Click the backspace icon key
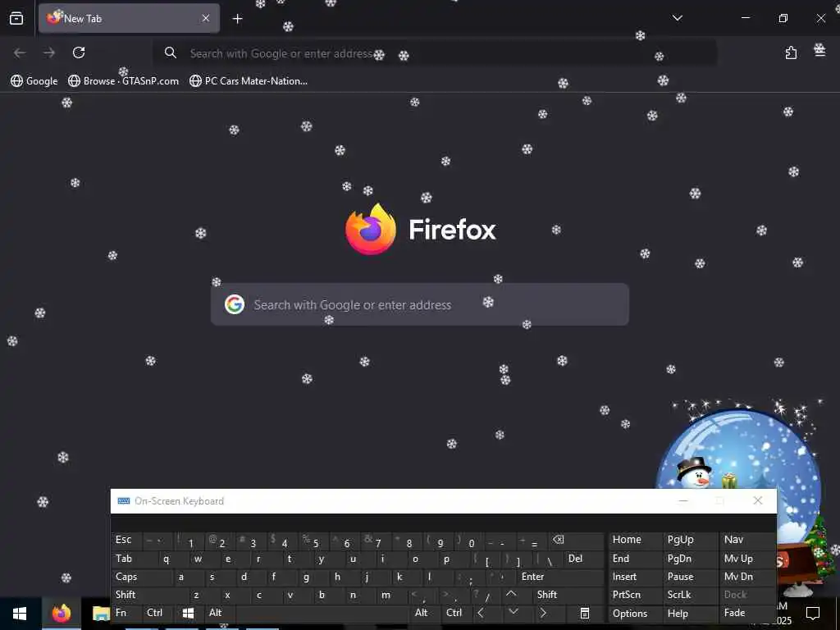The width and height of the screenshot is (840, 630). click(576, 540)
